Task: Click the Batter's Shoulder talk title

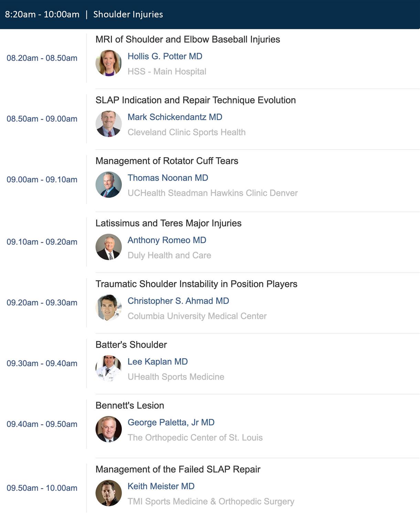Action: click(131, 345)
